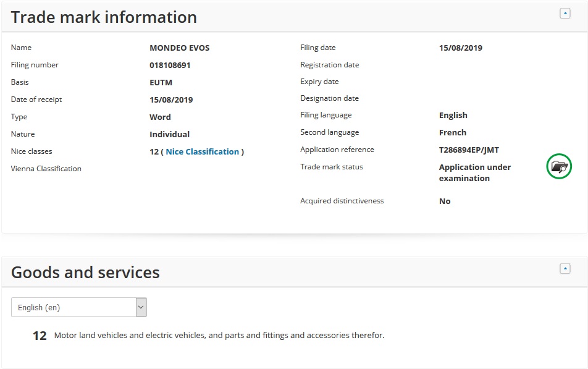The image size is (588, 369).
Task: Click the Individual nature value
Action: pos(169,134)
